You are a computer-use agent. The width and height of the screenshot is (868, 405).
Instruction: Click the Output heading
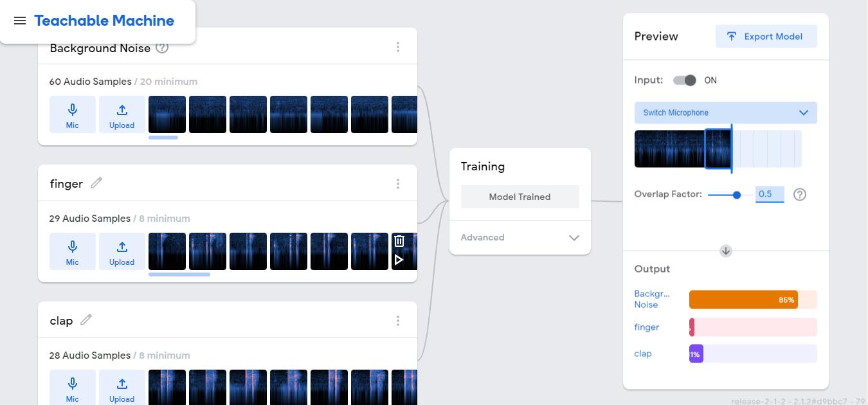coord(652,269)
